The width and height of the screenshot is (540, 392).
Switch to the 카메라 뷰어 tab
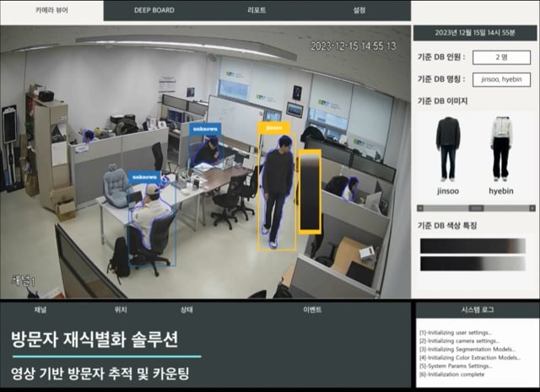51,10
